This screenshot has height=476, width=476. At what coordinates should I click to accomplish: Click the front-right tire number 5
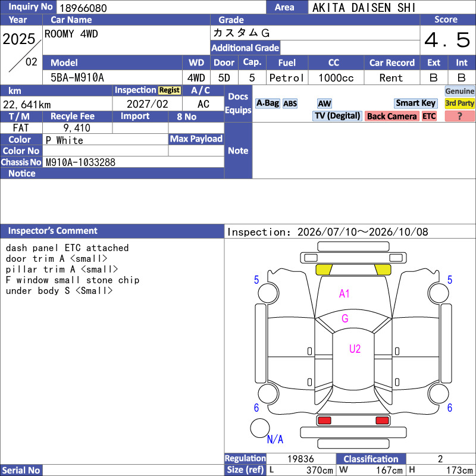click(450, 280)
